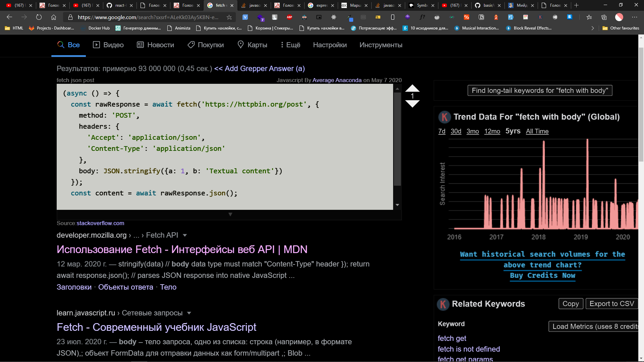This screenshot has height=362, width=644.
Task: Open fetch is not defined keyword
Action: pos(469,349)
